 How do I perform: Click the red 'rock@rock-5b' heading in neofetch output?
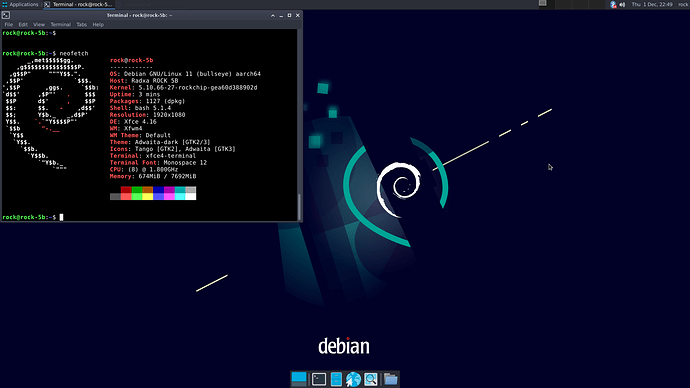coord(132,60)
